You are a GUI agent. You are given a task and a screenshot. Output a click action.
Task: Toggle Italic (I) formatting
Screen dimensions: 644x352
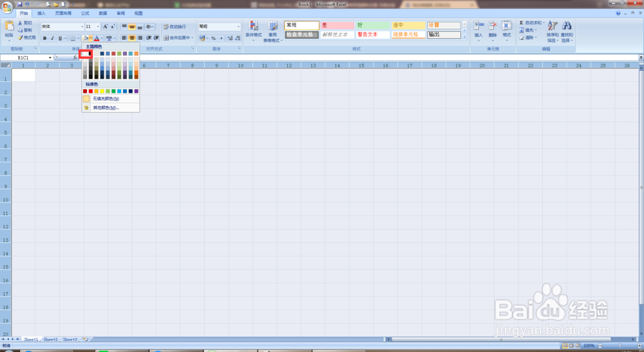52,38
